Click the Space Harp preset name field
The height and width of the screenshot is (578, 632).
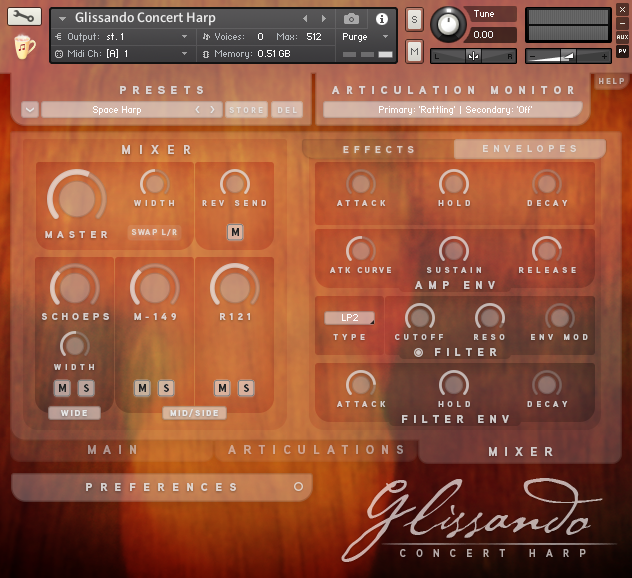coord(116,110)
